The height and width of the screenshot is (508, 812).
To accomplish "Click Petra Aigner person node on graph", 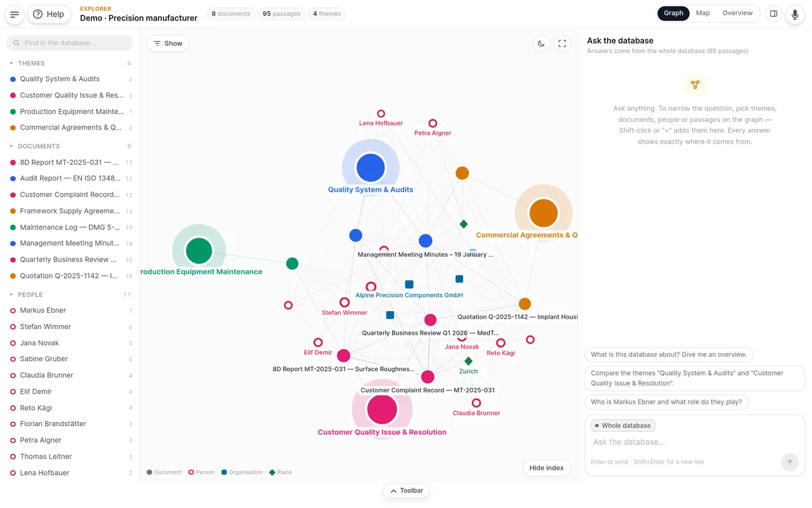I will (x=433, y=123).
